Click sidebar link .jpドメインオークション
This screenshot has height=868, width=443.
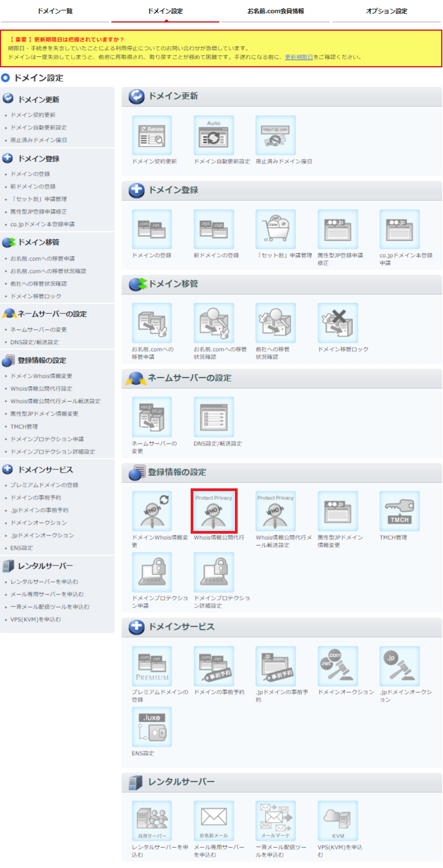pos(42,535)
